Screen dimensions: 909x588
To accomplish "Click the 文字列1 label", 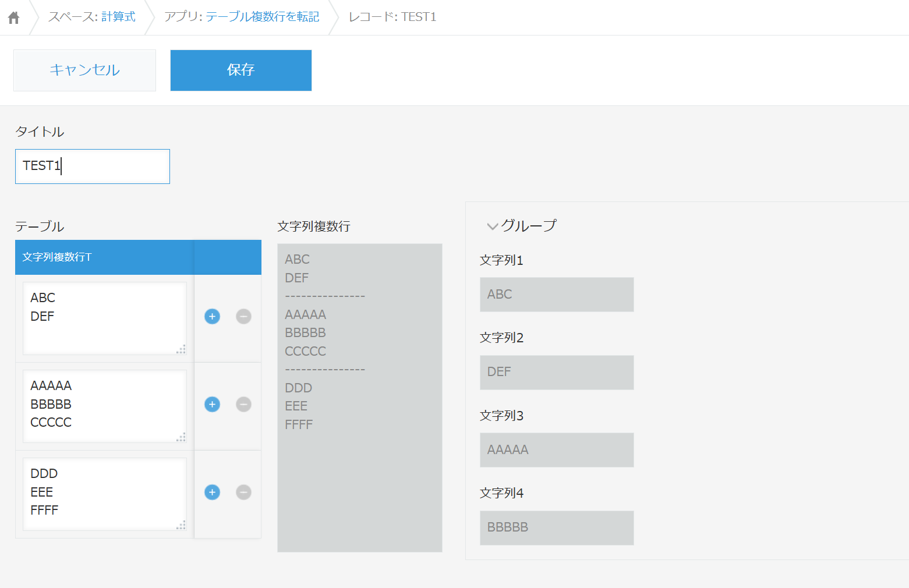I will point(501,260).
